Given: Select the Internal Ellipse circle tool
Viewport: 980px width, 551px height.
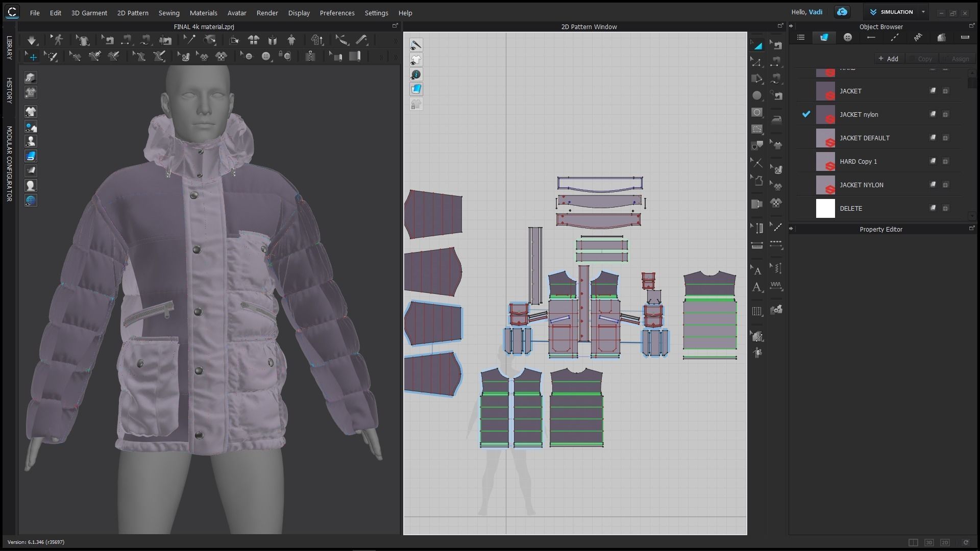Looking at the screenshot, I should coord(757,112).
